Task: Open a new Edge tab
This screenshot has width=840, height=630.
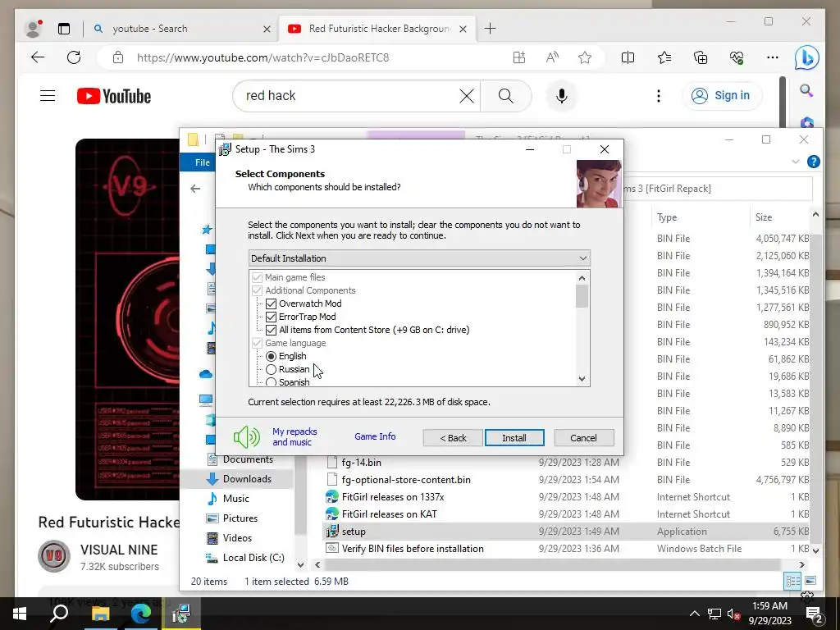Action: [x=491, y=29]
